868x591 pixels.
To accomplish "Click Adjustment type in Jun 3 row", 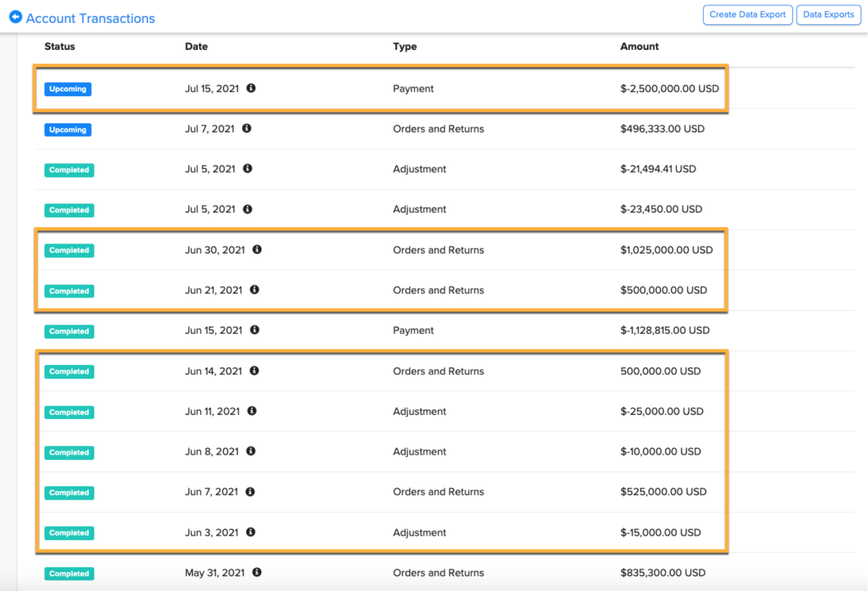I will [x=419, y=532].
